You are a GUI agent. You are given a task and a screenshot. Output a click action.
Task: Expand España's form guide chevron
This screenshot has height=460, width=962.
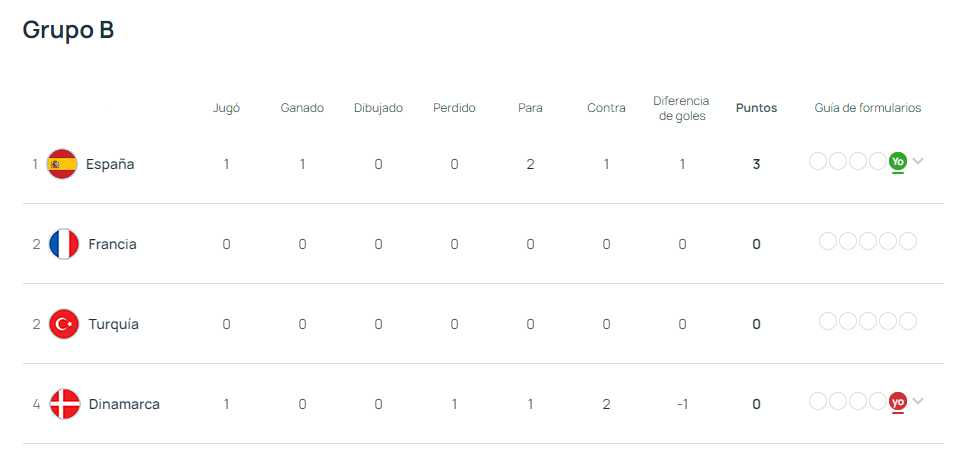point(918,161)
